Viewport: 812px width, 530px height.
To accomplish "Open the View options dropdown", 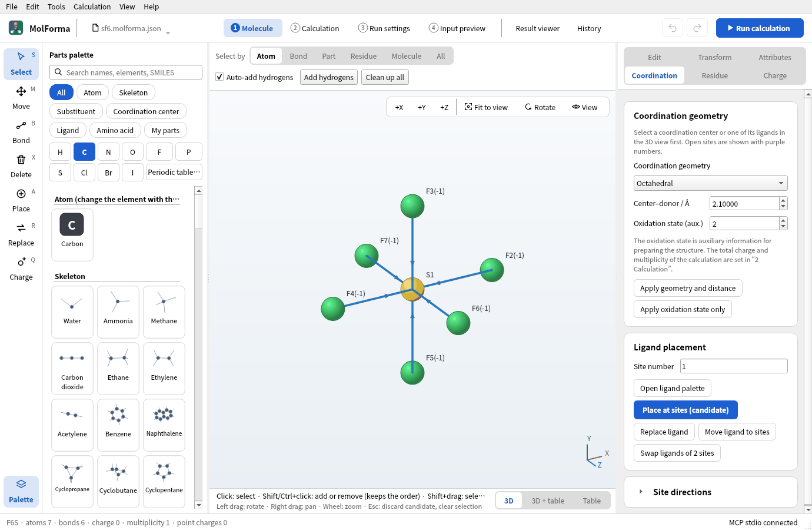I will [584, 107].
